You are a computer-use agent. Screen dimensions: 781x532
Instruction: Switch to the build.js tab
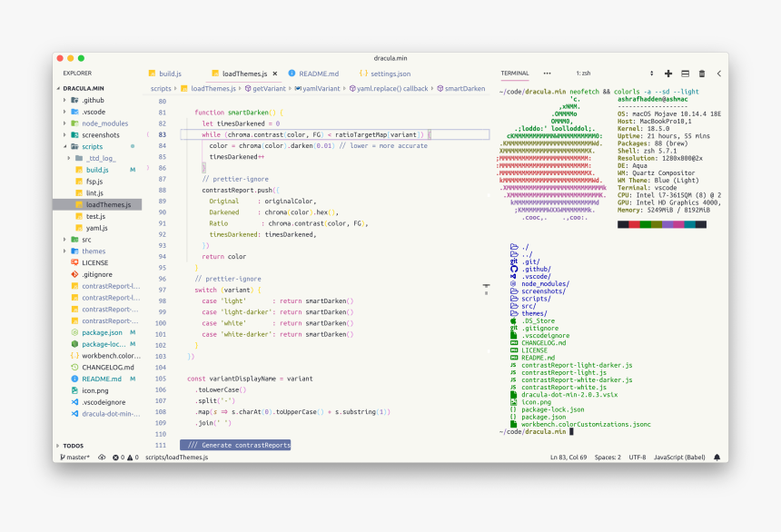tap(169, 74)
